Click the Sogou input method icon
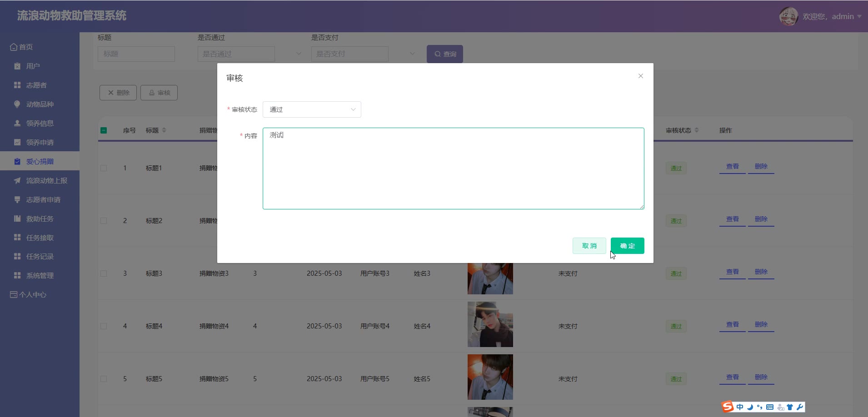 coord(728,407)
